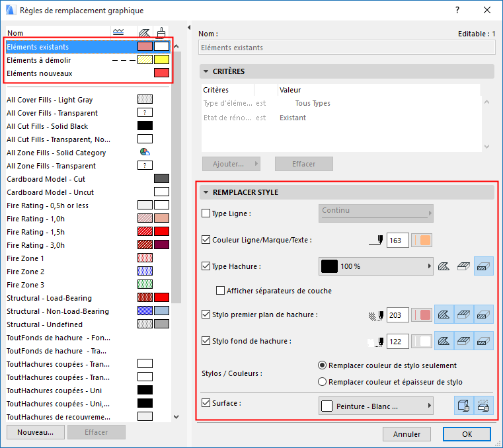This screenshot has width=503, height=448.
Task: Confirm with the OK button
Action: pos(467,434)
